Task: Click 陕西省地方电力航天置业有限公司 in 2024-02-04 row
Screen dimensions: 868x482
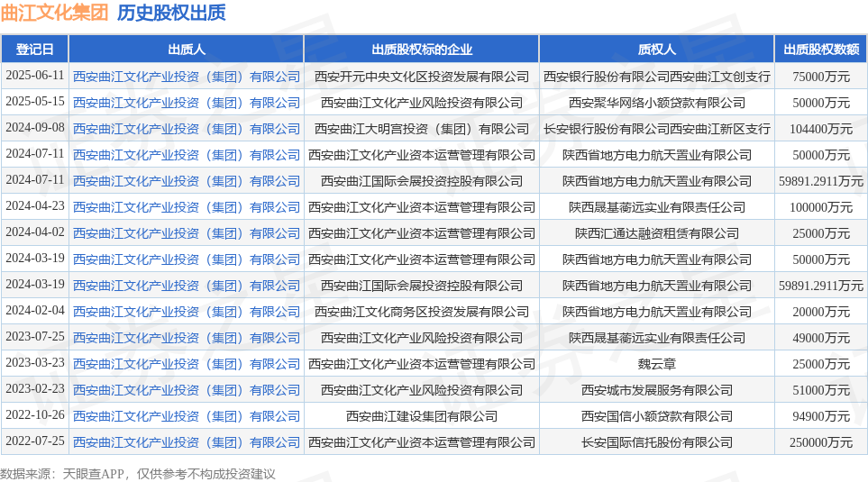Action: click(x=656, y=312)
